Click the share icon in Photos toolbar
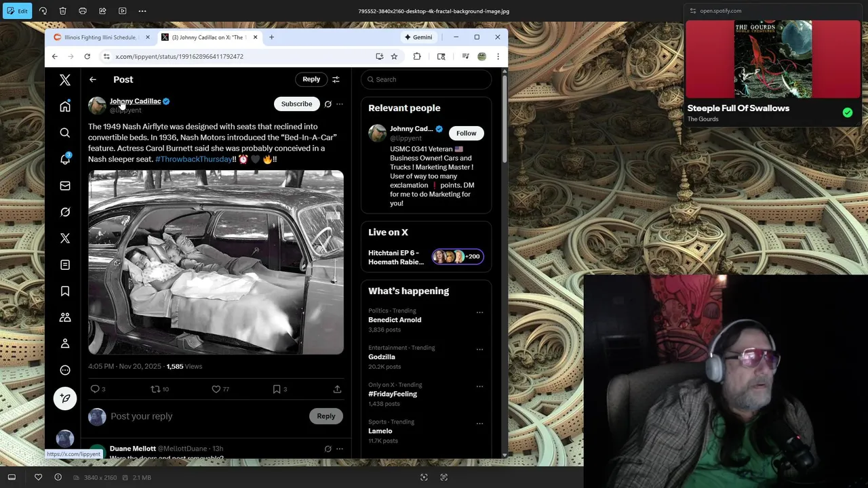Screen dimensions: 868x488 pos(102,11)
